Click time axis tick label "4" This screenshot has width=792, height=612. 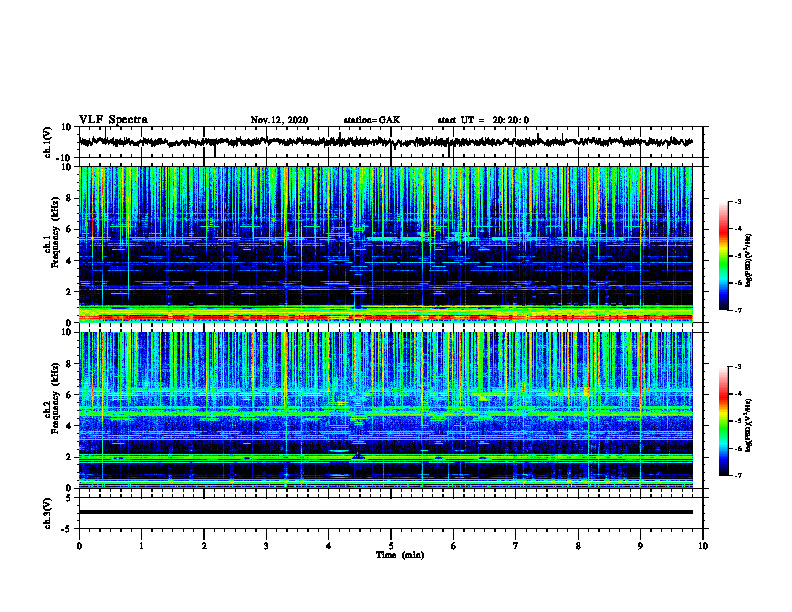tap(329, 546)
